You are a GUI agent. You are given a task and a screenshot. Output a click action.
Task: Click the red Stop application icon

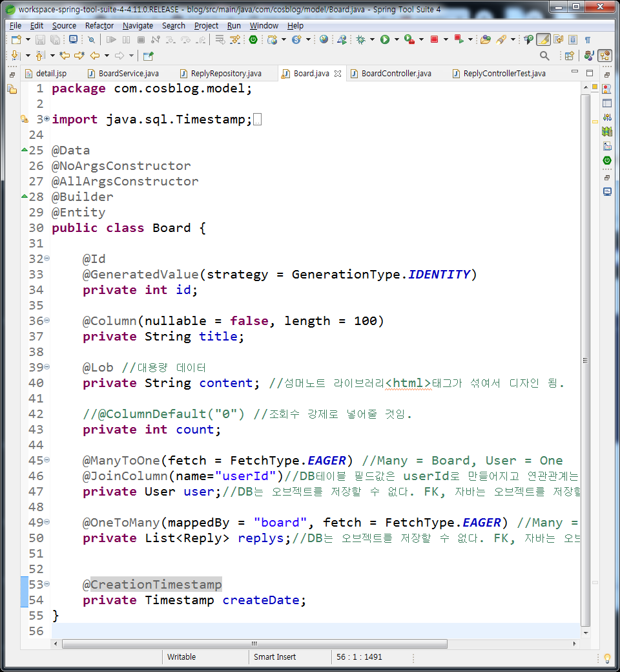click(434, 39)
